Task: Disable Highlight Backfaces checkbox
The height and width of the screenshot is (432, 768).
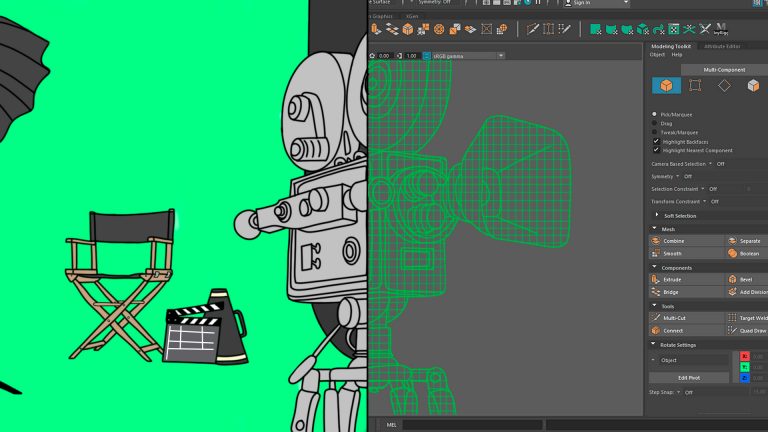Action: tap(656, 142)
